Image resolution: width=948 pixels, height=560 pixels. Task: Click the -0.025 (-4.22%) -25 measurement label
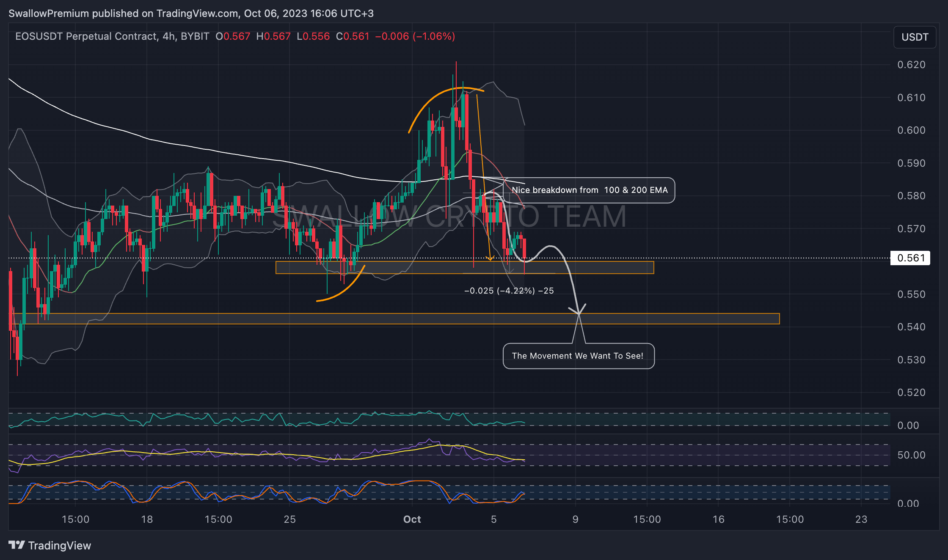(x=509, y=291)
